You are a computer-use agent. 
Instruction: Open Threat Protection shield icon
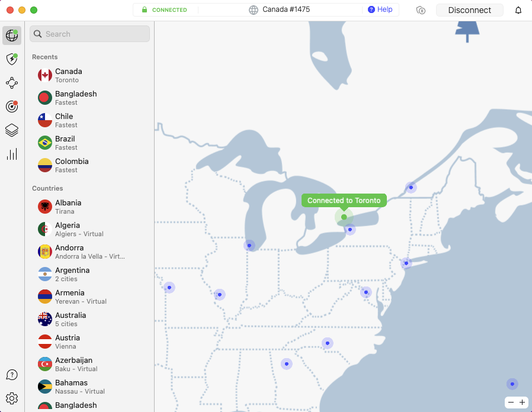pos(12,59)
